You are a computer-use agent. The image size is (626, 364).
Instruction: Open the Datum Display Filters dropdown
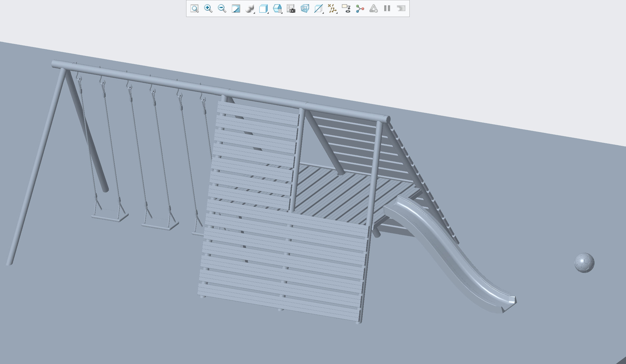[x=333, y=9]
